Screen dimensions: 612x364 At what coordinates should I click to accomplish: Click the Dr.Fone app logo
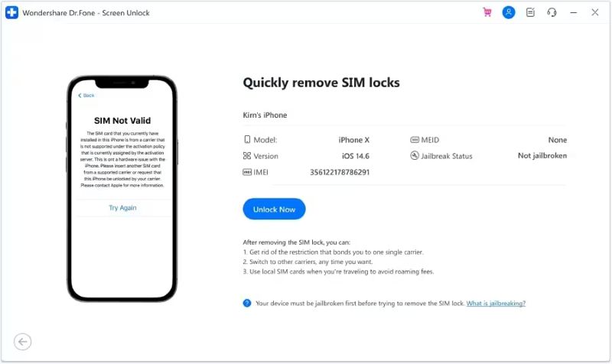click(x=11, y=12)
